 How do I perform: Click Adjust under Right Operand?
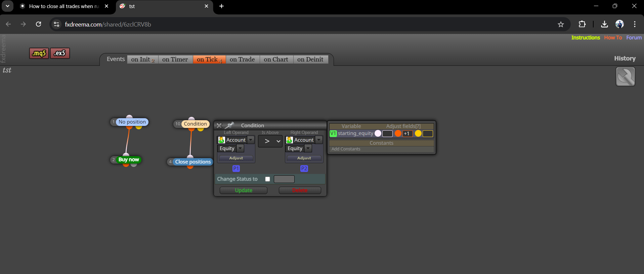click(304, 158)
